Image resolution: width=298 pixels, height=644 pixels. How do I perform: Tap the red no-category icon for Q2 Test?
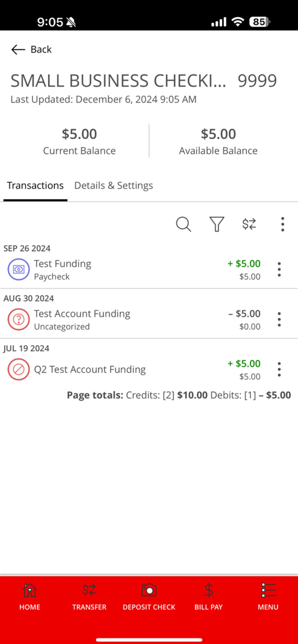(x=19, y=369)
